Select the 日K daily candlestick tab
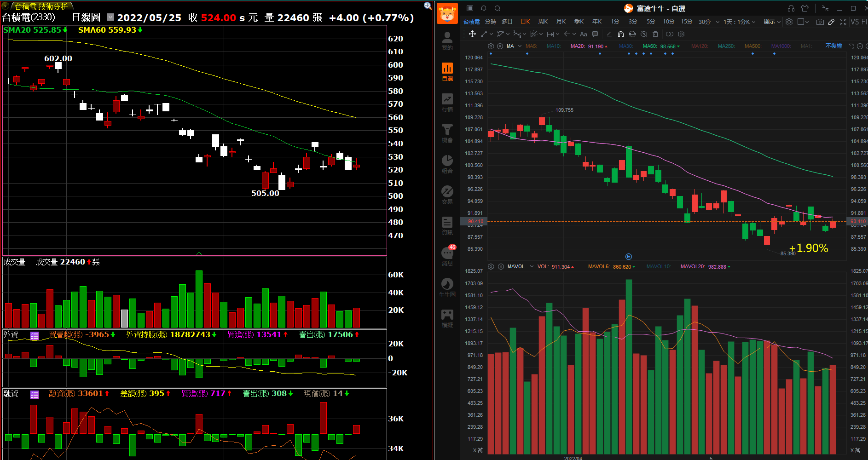Image resolution: width=868 pixels, height=460 pixels. click(525, 22)
